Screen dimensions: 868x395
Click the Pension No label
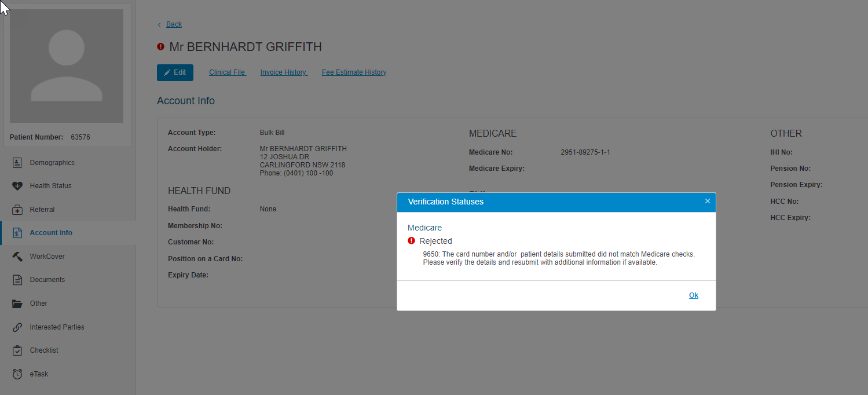(x=790, y=169)
